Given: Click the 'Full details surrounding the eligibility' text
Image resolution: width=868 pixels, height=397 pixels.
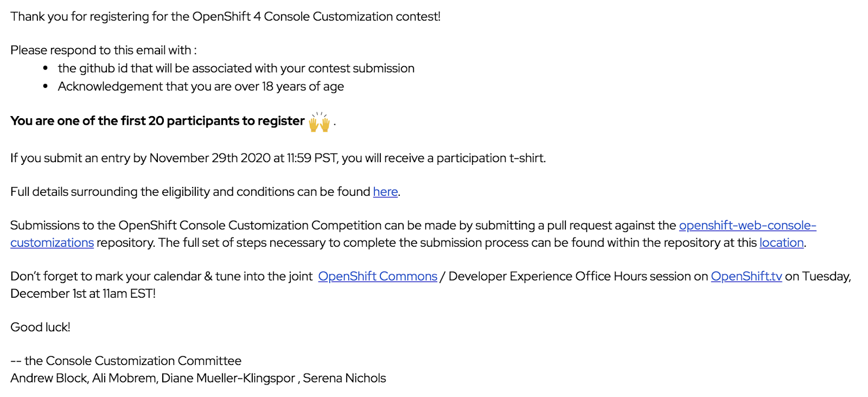Looking at the screenshot, I should pyautogui.click(x=190, y=192).
